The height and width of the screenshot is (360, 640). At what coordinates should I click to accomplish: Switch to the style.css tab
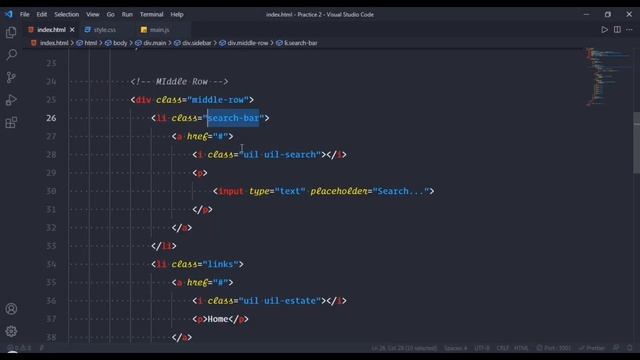click(x=104, y=30)
